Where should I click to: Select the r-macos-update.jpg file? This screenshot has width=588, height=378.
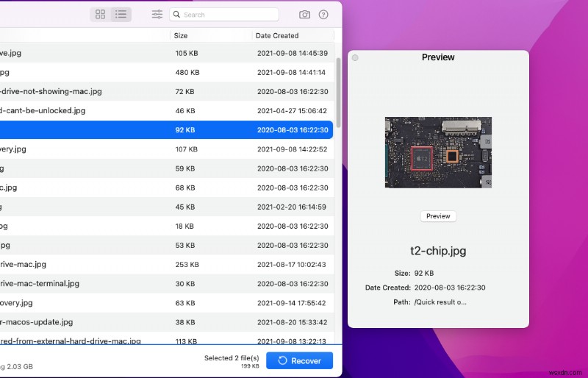167,322
